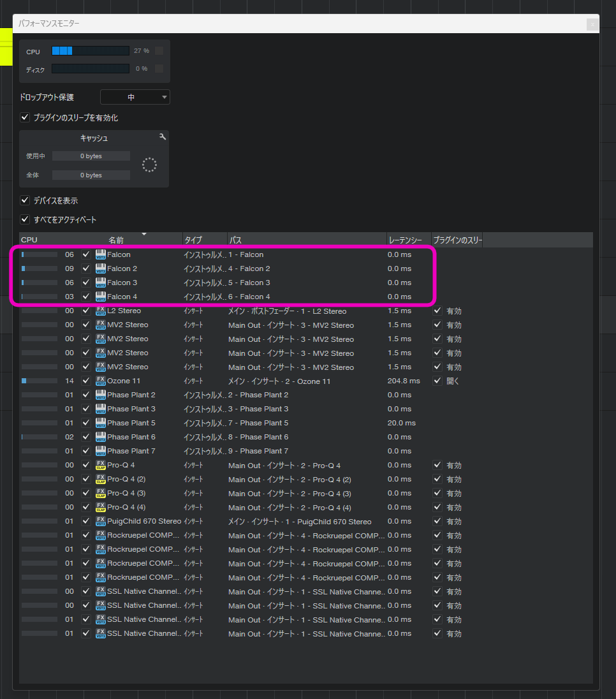
Task: Click the small square indicator beside disk 0 %
Action: tap(159, 69)
